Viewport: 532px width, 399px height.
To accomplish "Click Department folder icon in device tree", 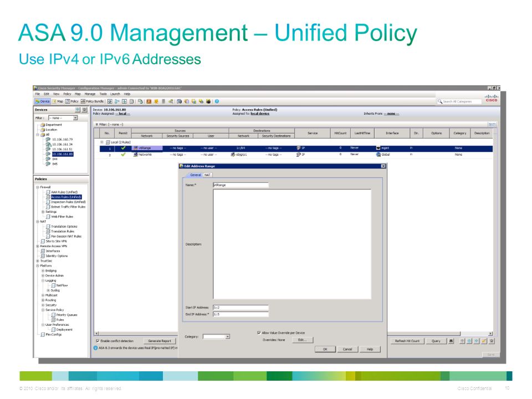I will tap(43, 125).
